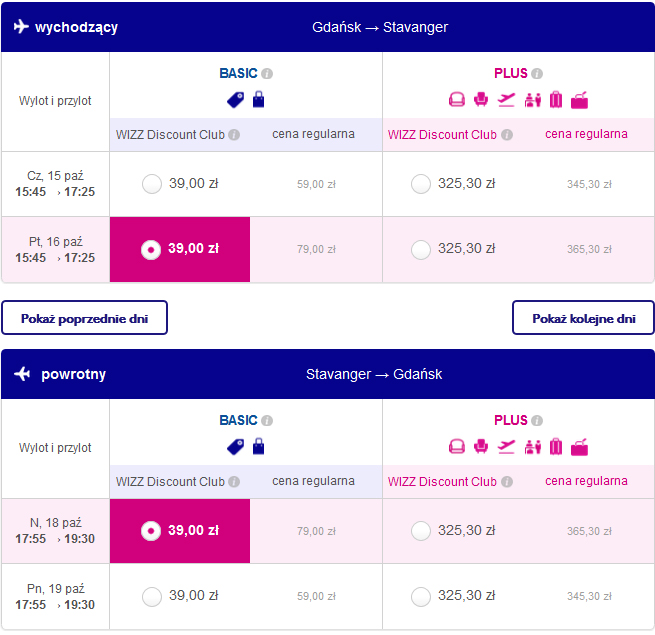655x635 pixels.
Task: Click the price tag icon under outbound BASIC
Action: [x=237, y=99]
